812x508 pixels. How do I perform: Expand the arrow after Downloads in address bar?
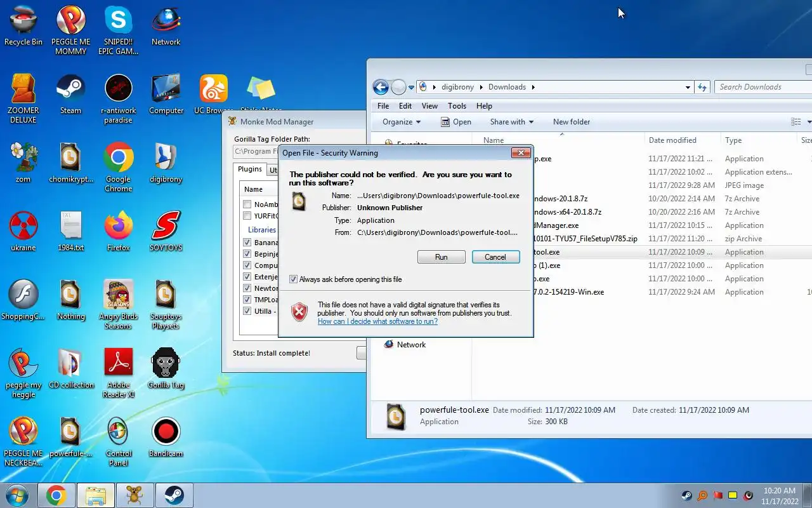coord(533,87)
